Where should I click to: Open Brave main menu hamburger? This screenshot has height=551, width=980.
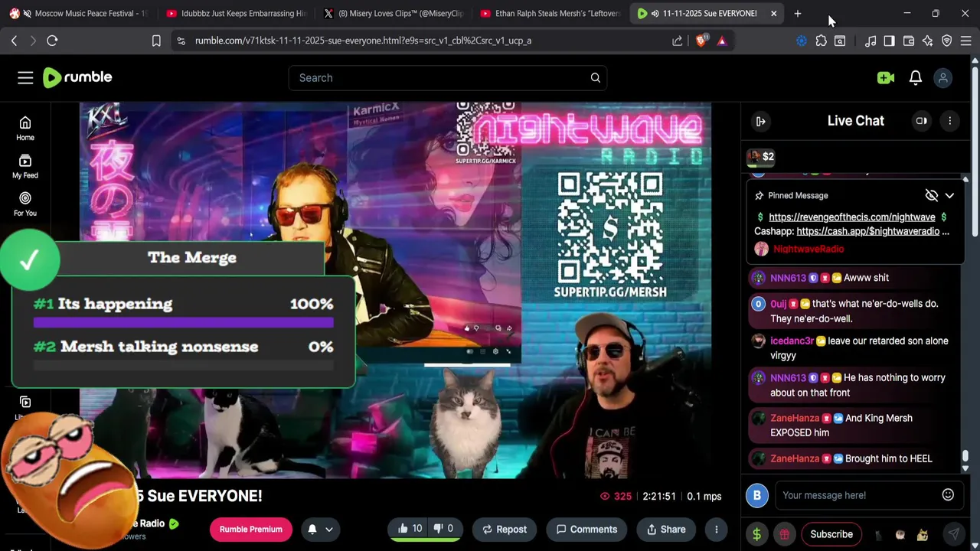965,41
